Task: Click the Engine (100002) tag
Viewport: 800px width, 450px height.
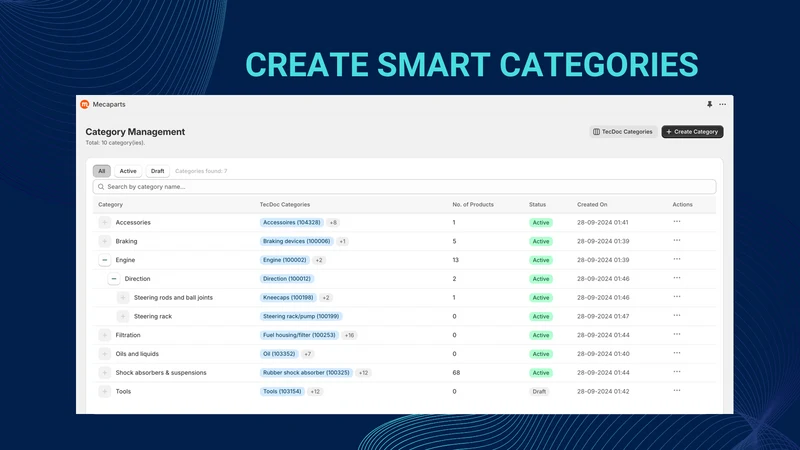Action: [285, 260]
